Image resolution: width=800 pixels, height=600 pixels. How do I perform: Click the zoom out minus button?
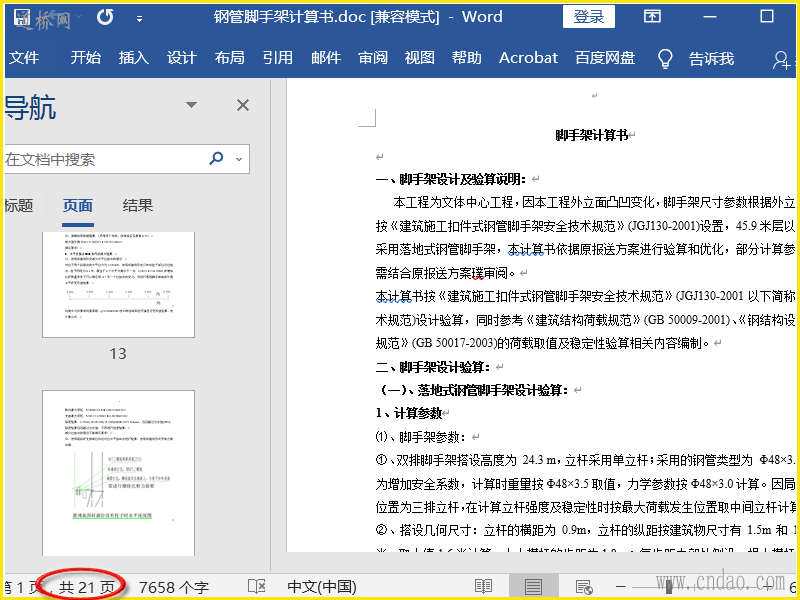(x=620, y=587)
